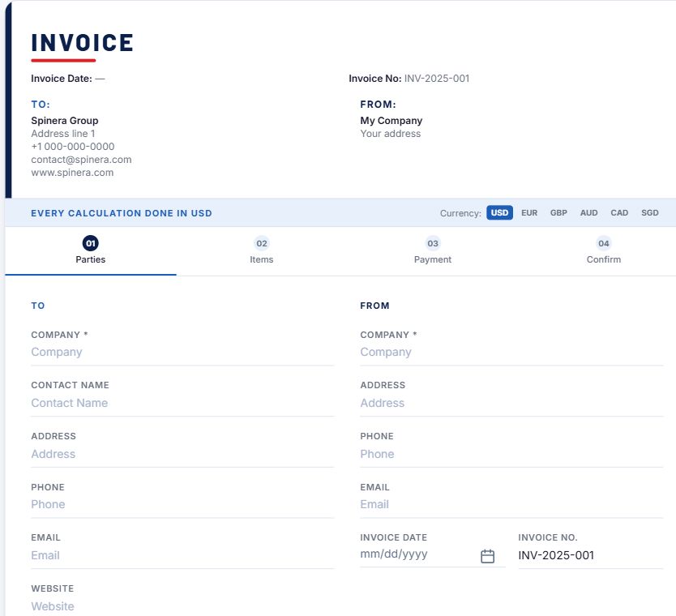Click the TO Company input field

pos(182,353)
